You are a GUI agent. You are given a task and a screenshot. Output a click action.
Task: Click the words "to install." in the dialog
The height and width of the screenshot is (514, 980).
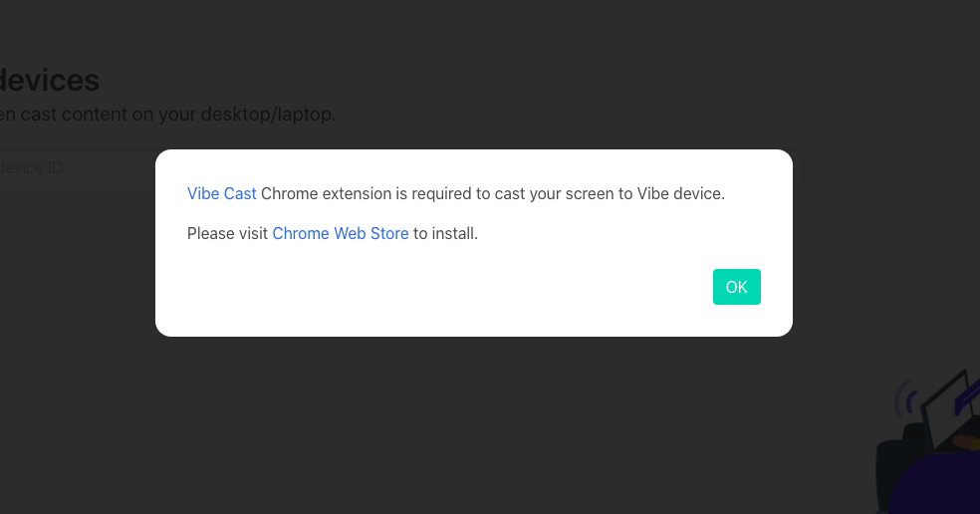445,233
